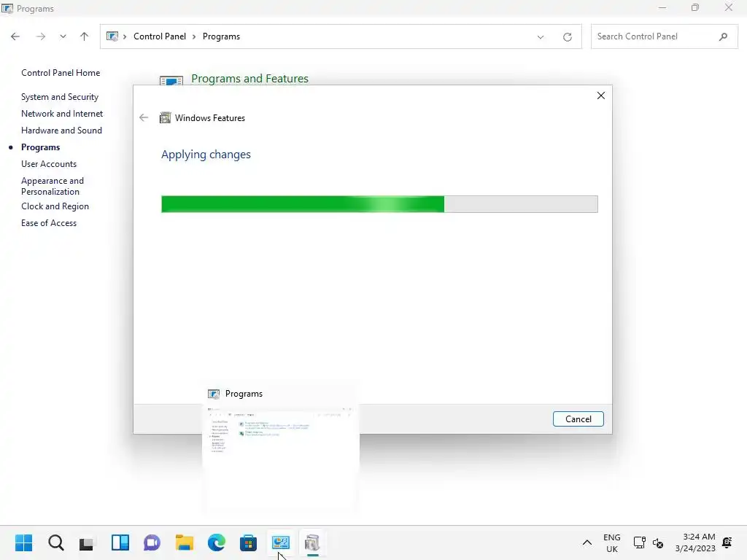This screenshot has height=560, width=747.
Task: Click the Search Control Panel field
Action: (664, 36)
